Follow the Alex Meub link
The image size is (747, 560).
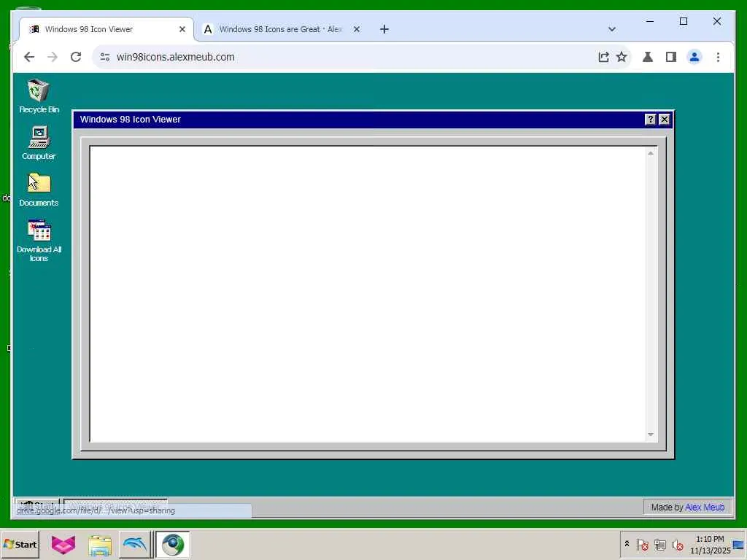coord(705,507)
